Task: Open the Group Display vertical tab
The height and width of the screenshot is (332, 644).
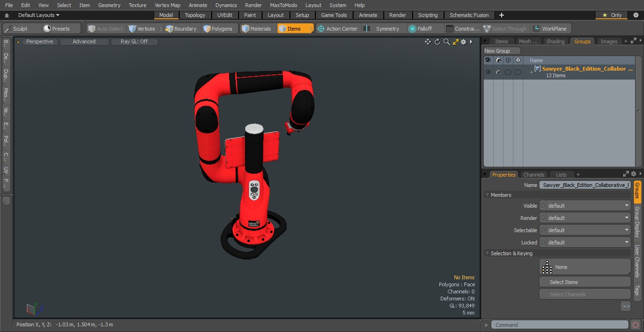Action: coord(637,221)
